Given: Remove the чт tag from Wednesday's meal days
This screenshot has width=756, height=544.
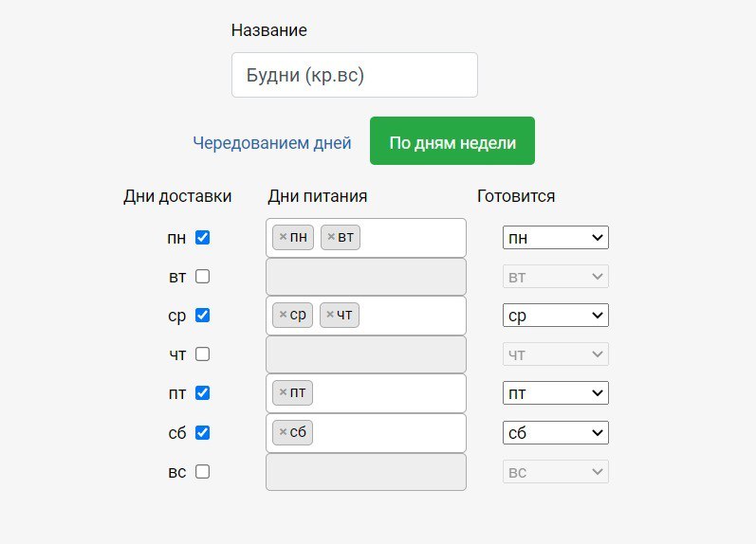Looking at the screenshot, I should pos(330,315).
